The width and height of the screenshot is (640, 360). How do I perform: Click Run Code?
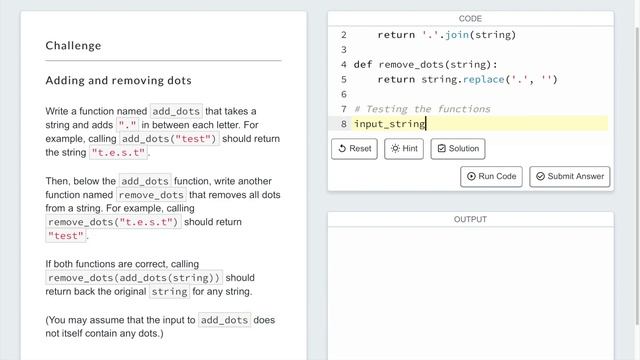tap(491, 176)
